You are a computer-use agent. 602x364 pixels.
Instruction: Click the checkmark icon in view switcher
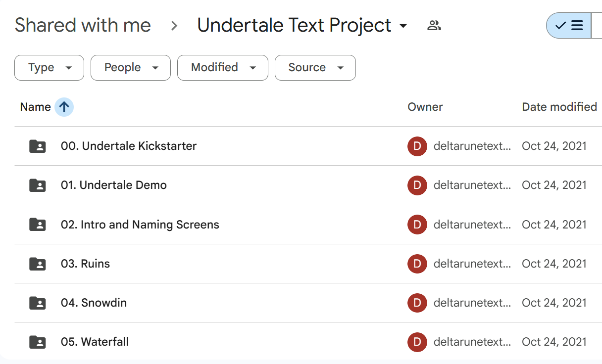point(562,25)
